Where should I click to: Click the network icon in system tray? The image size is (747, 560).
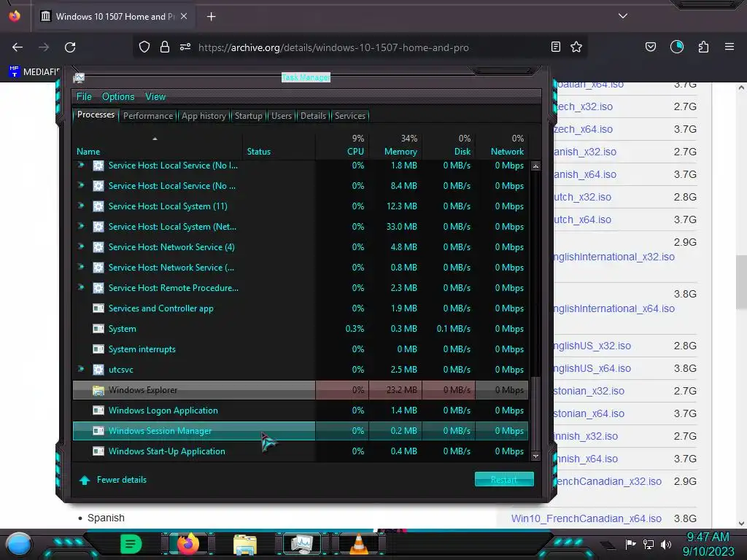(649, 544)
